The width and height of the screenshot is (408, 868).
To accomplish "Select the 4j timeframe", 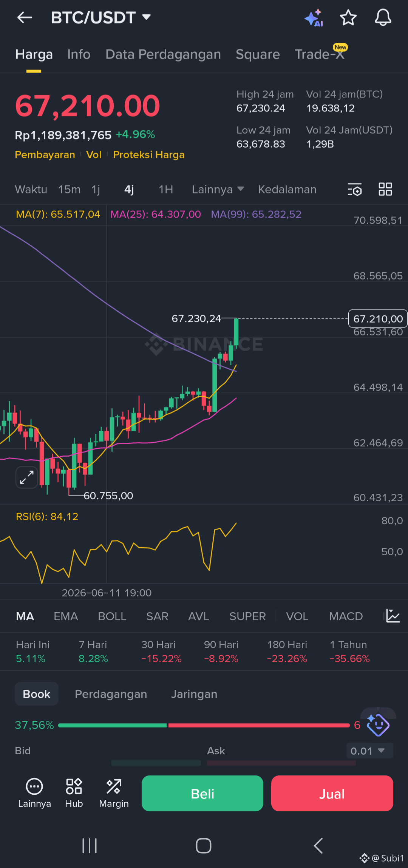I will (129, 189).
